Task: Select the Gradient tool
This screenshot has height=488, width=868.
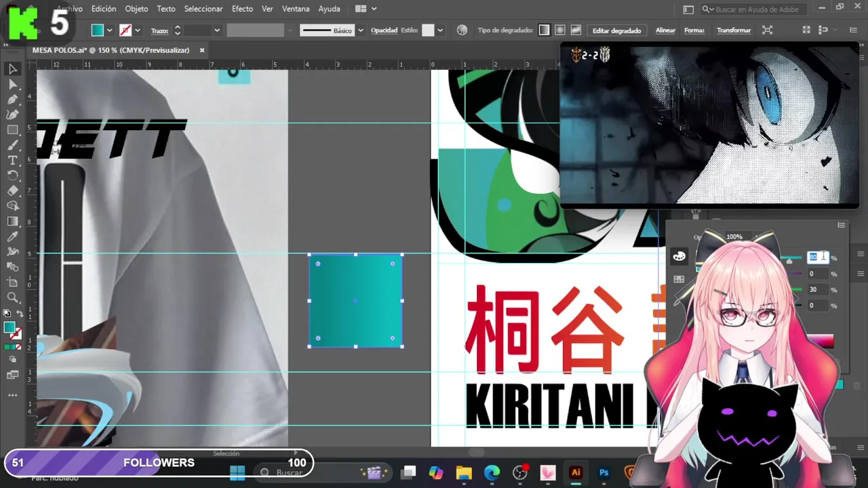Action: 13,221
